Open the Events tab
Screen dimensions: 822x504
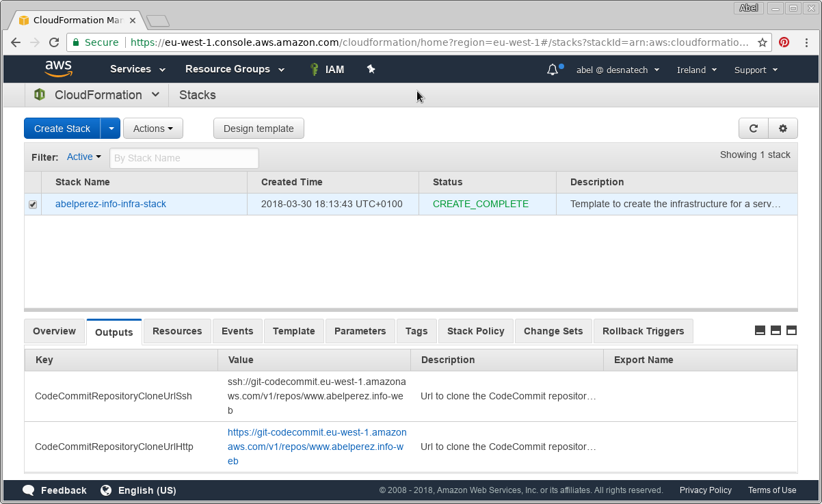click(237, 331)
